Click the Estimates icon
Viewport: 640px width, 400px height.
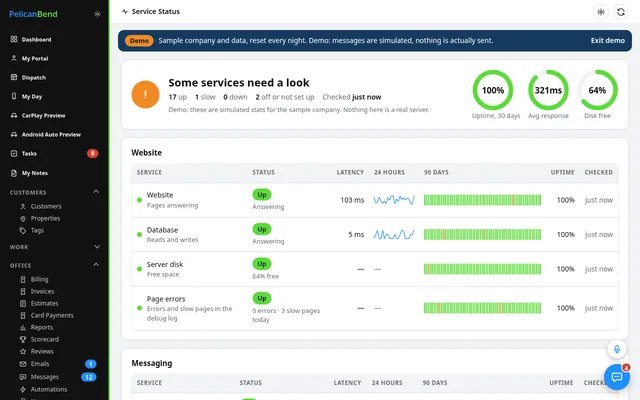(x=23, y=303)
